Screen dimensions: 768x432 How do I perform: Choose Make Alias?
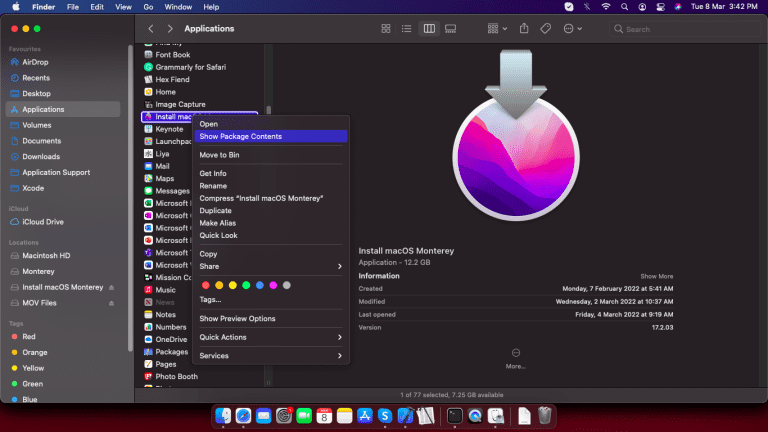[x=271, y=223]
